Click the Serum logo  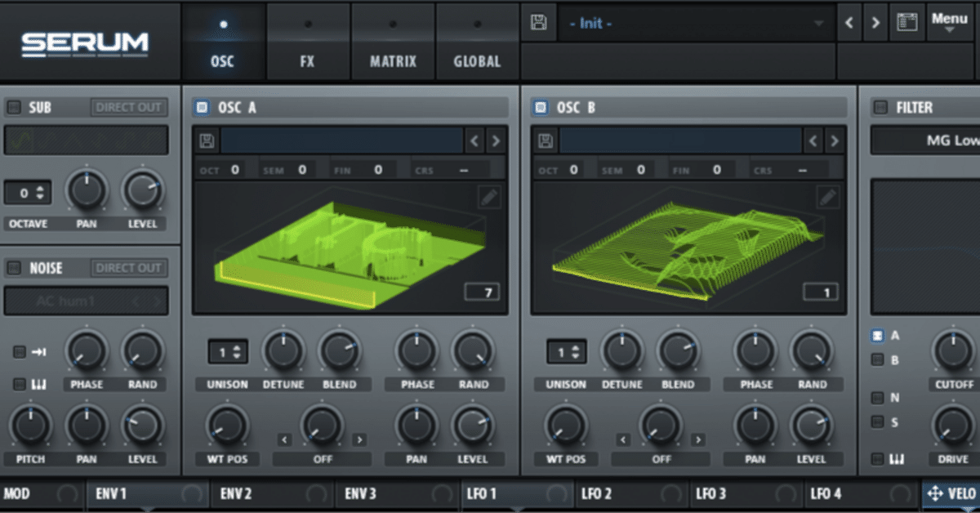click(85, 42)
